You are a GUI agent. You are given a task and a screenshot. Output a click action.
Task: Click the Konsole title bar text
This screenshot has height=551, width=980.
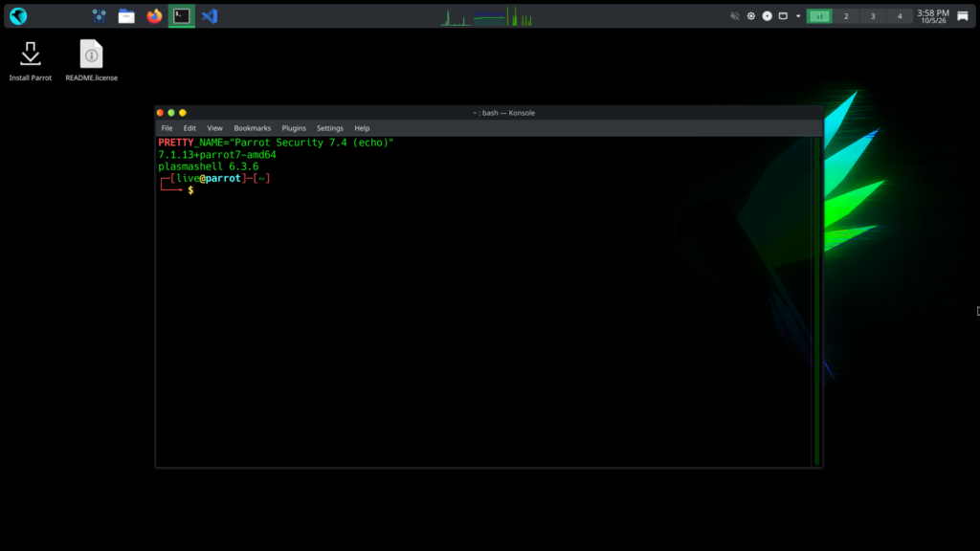point(503,113)
